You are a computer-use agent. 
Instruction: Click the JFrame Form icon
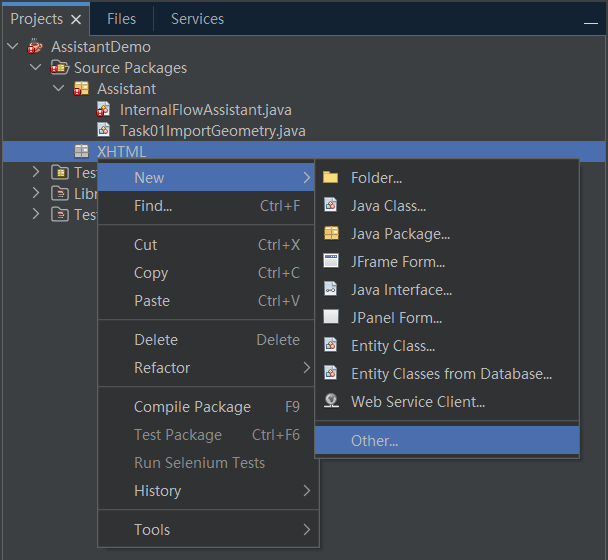331,262
